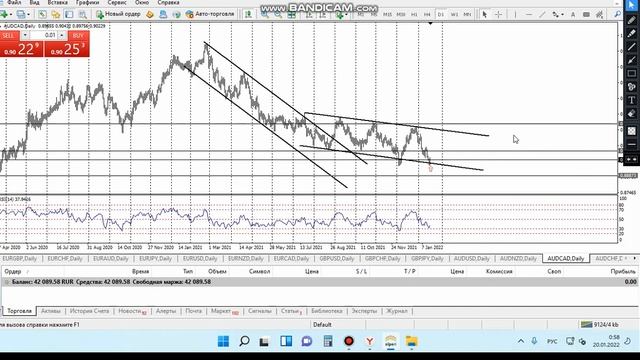The width and height of the screenshot is (640, 360).
Task: Open the MetaEditor icon
Action: (150, 14)
